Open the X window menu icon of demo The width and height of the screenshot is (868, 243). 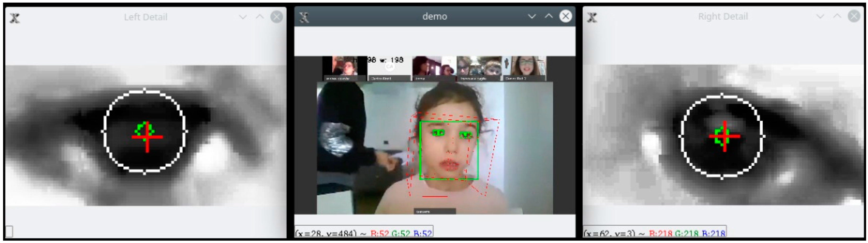(x=304, y=17)
